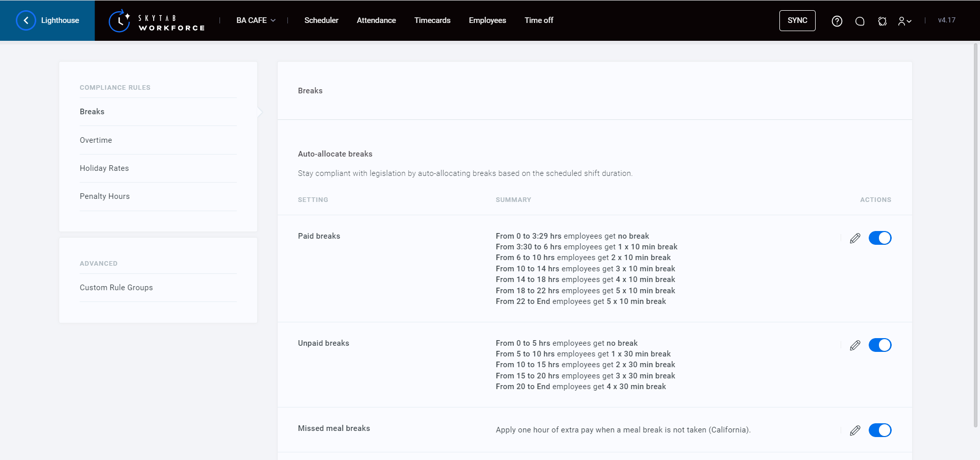The height and width of the screenshot is (460, 980).
Task: Click the page's vertical scrollbar
Action: 975,235
